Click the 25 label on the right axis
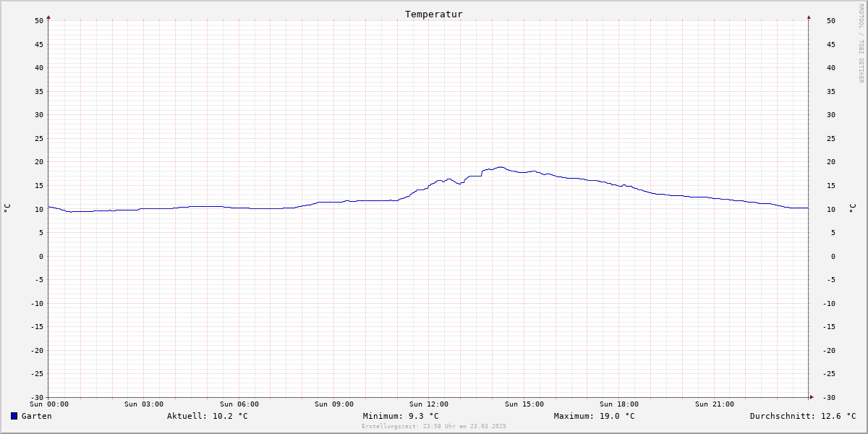Image resolution: width=868 pixels, height=434 pixels. [831, 138]
